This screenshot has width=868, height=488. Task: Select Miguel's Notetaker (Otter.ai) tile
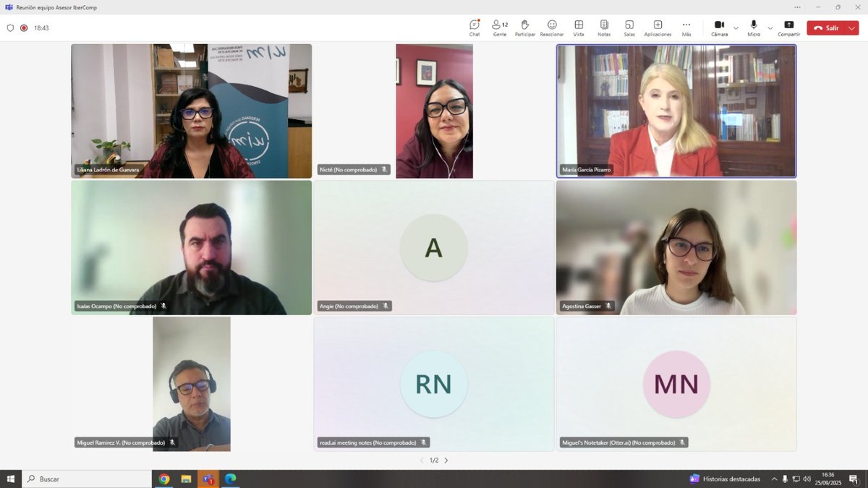click(x=676, y=384)
